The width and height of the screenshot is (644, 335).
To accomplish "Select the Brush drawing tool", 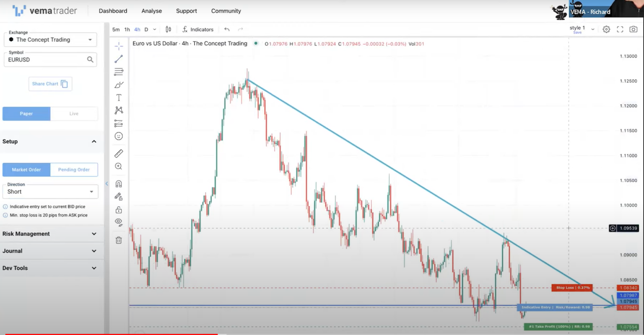I will [x=119, y=85].
